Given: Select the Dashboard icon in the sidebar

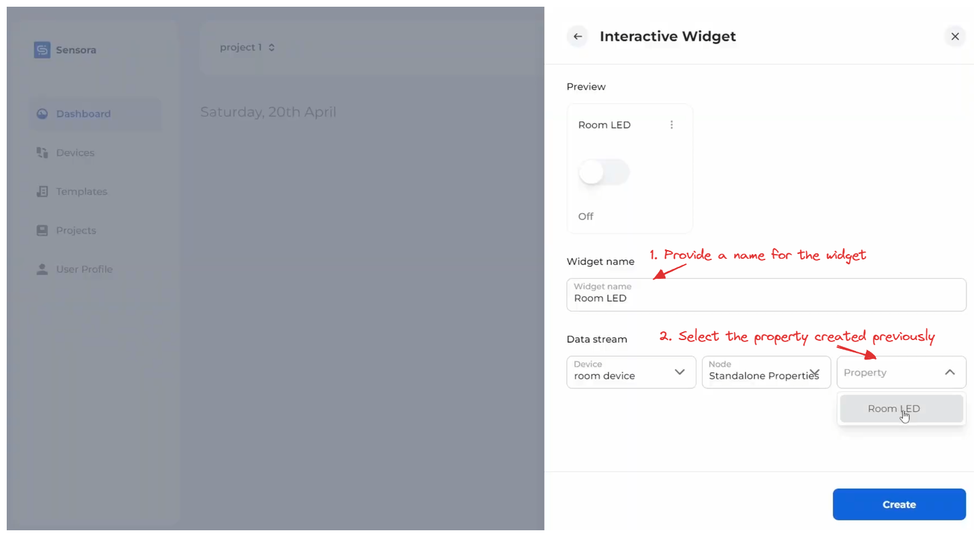Looking at the screenshot, I should coord(42,114).
